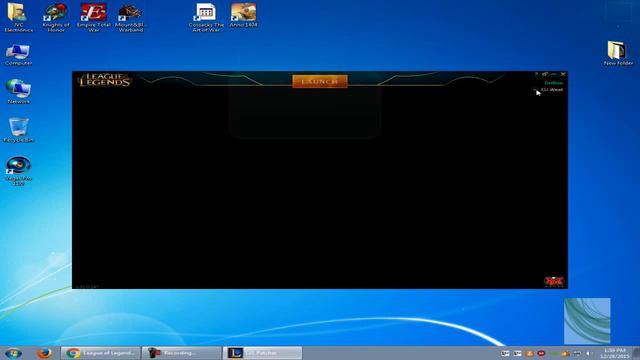The width and height of the screenshot is (640, 360).
Task: Open the Windows Start menu
Action: [13, 353]
